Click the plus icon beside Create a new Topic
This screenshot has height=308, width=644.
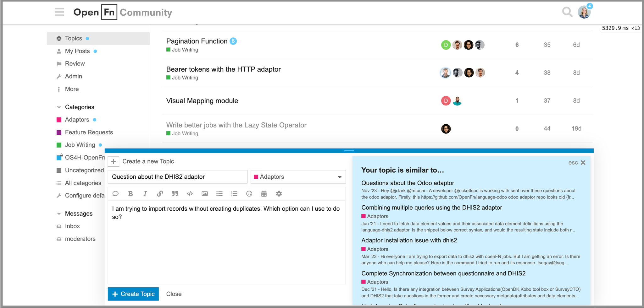point(114,161)
